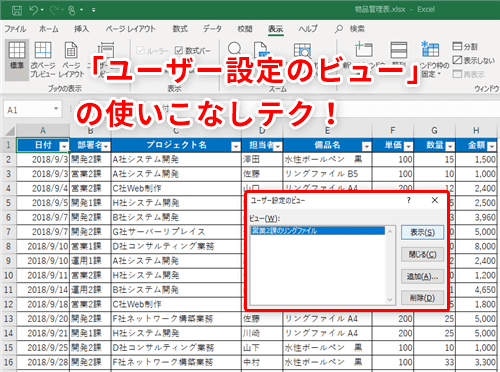Toggle the 数式バー checkbox

coord(179,51)
